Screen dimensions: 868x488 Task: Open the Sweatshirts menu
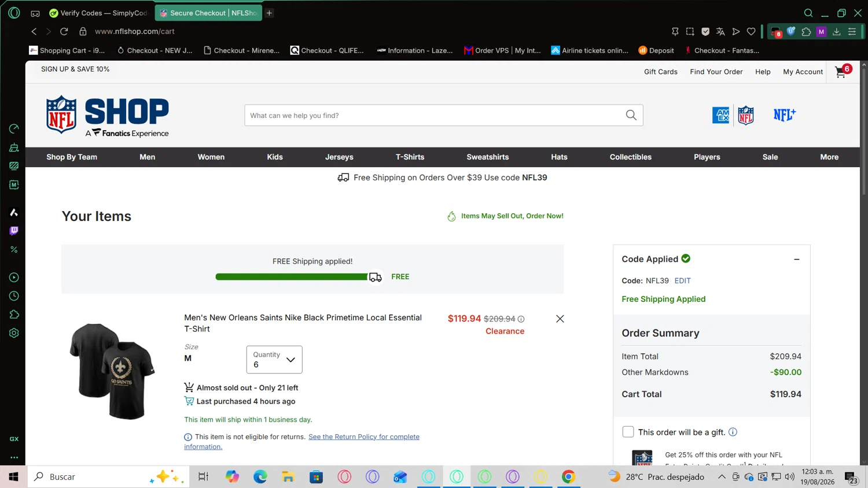488,157
